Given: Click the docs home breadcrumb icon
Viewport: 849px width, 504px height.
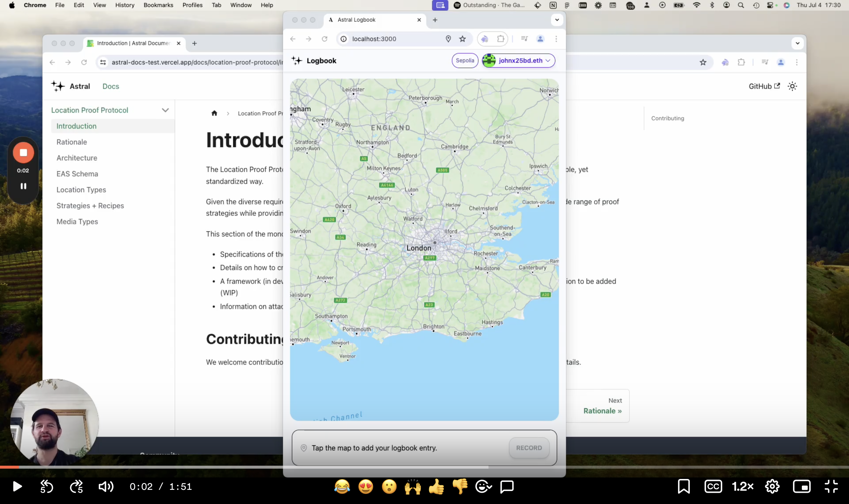Looking at the screenshot, I should coord(214,113).
